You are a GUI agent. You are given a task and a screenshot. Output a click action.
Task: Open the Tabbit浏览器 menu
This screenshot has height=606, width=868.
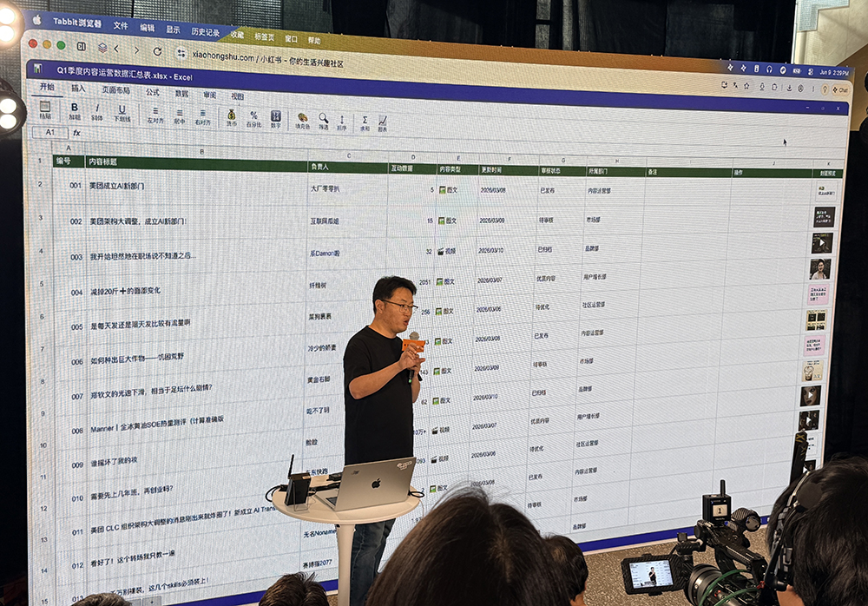click(x=77, y=23)
